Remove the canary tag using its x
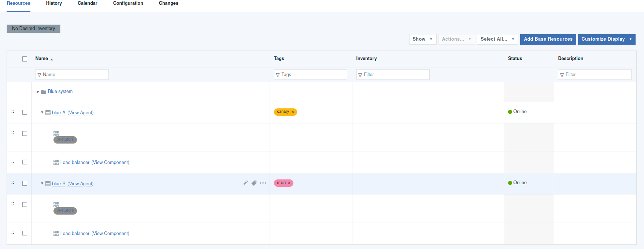 293,112
